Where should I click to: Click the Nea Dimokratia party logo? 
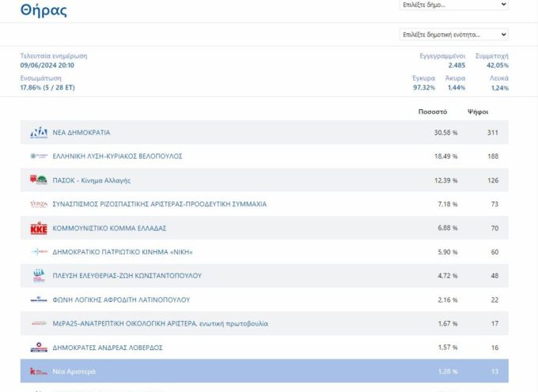(x=39, y=132)
